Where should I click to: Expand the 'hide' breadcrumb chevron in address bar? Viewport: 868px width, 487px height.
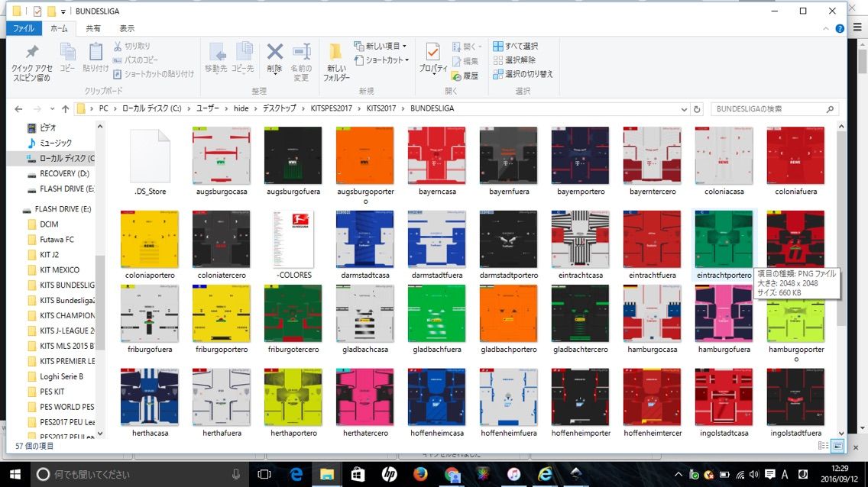pos(255,109)
